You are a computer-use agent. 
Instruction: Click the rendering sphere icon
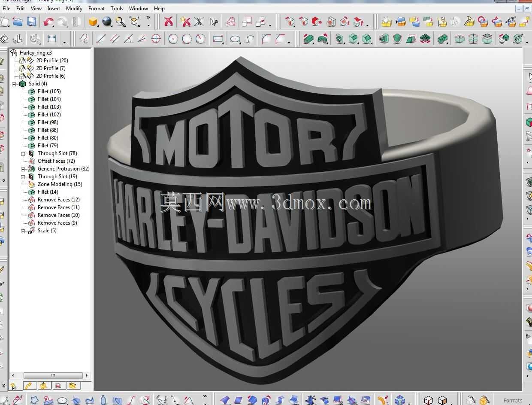tap(107, 21)
